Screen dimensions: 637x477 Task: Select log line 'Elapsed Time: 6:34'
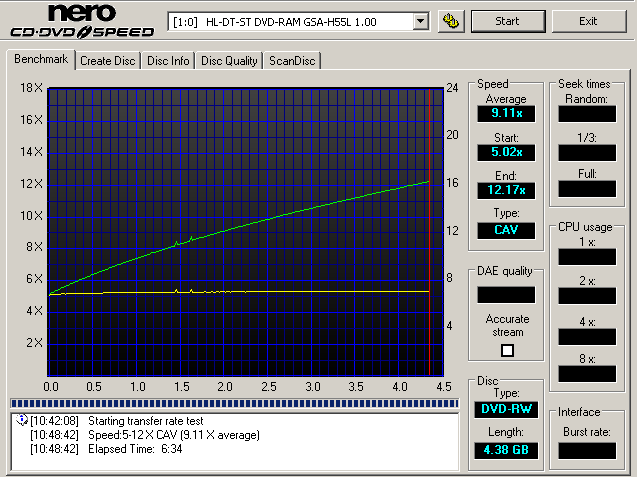pyautogui.click(x=135, y=449)
